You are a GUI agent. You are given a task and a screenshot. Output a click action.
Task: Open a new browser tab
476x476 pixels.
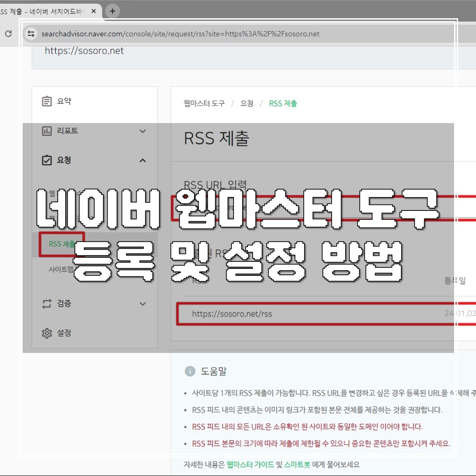click(112, 11)
